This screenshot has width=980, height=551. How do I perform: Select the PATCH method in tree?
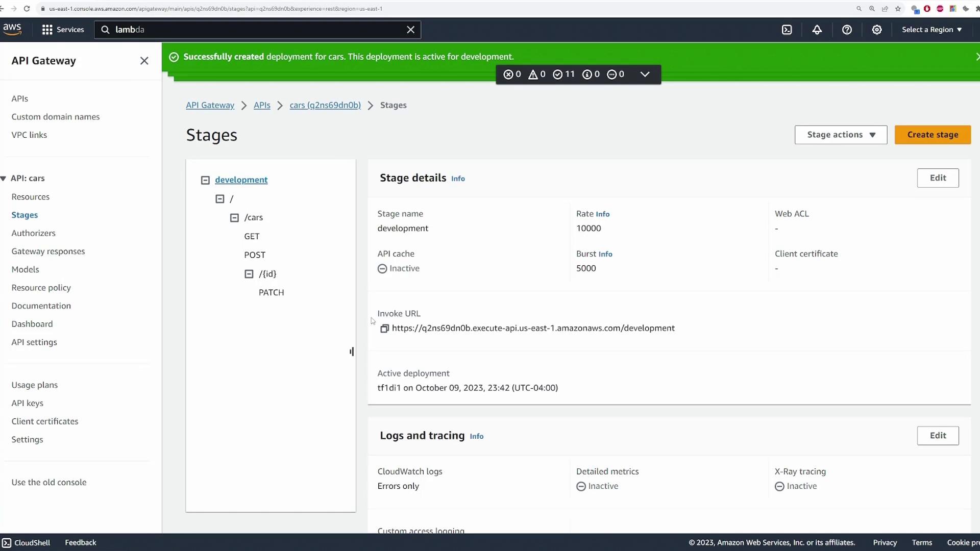tap(271, 293)
